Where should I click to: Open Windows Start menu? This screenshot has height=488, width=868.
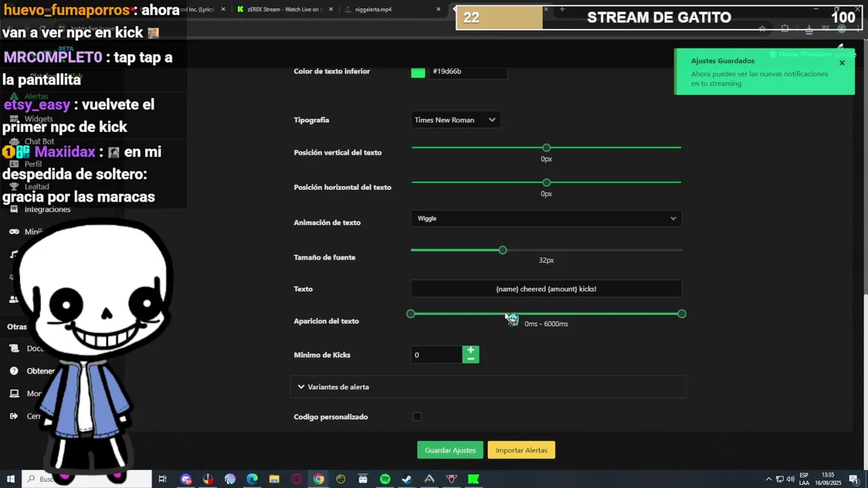[10, 479]
